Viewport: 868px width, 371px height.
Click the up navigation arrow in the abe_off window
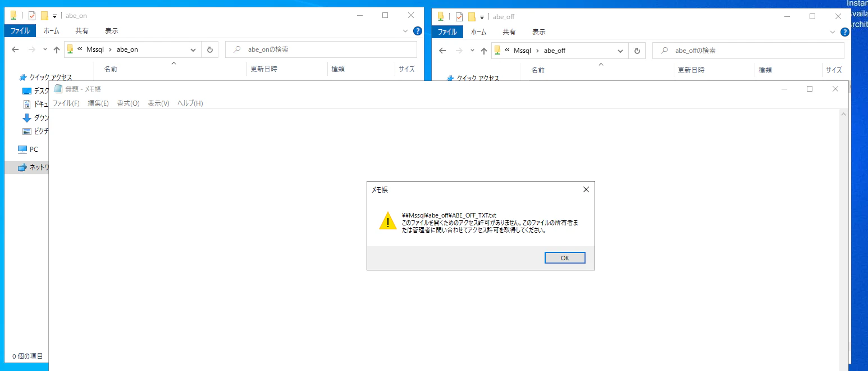(483, 50)
